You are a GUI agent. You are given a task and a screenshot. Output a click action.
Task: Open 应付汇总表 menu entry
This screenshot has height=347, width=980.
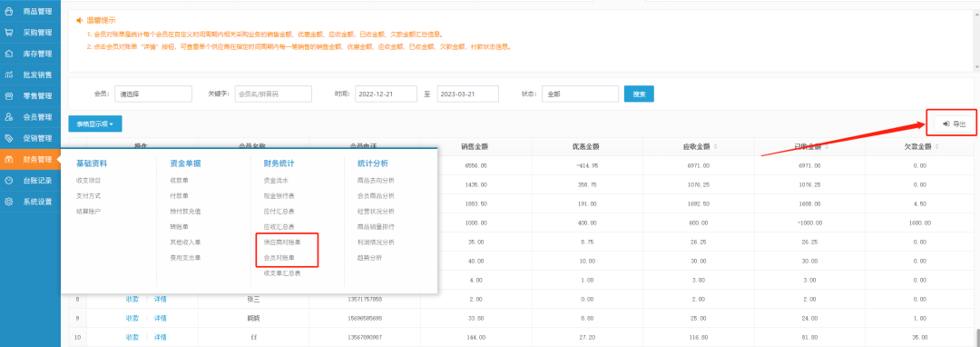(279, 212)
